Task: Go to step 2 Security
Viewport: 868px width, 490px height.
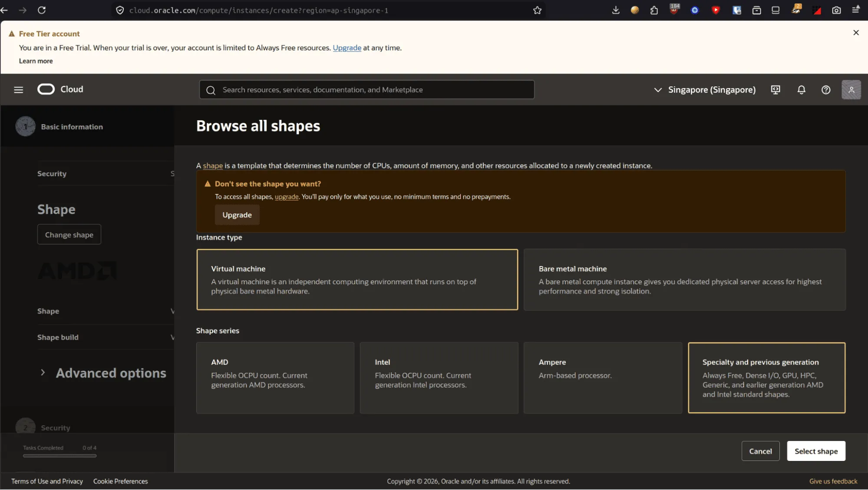Action: (43, 428)
